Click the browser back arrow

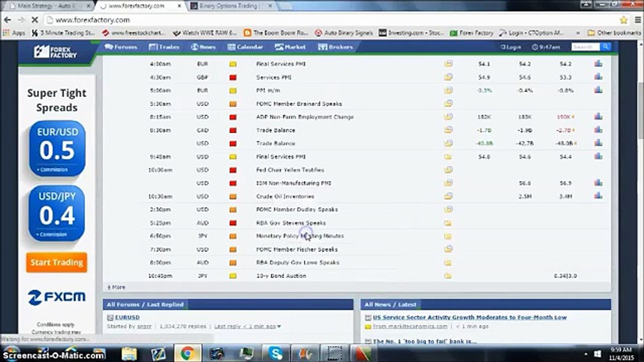(x=8, y=20)
